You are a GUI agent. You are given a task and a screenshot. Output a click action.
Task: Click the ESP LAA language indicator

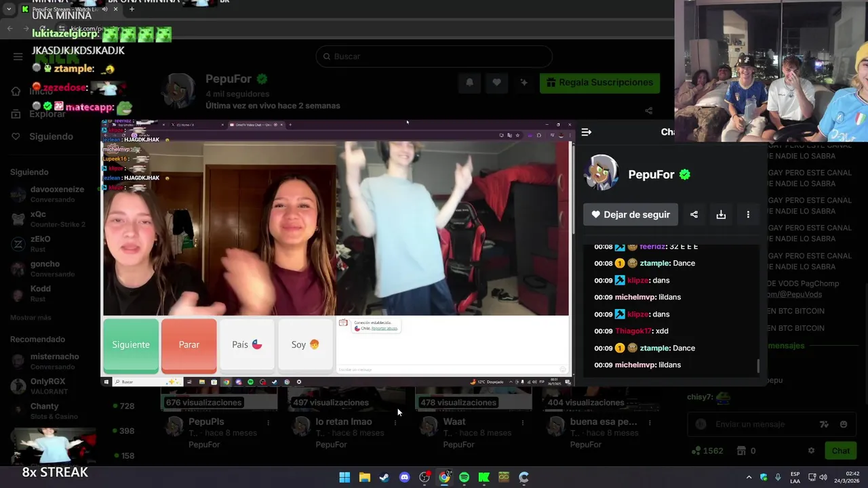tap(795, 477)
